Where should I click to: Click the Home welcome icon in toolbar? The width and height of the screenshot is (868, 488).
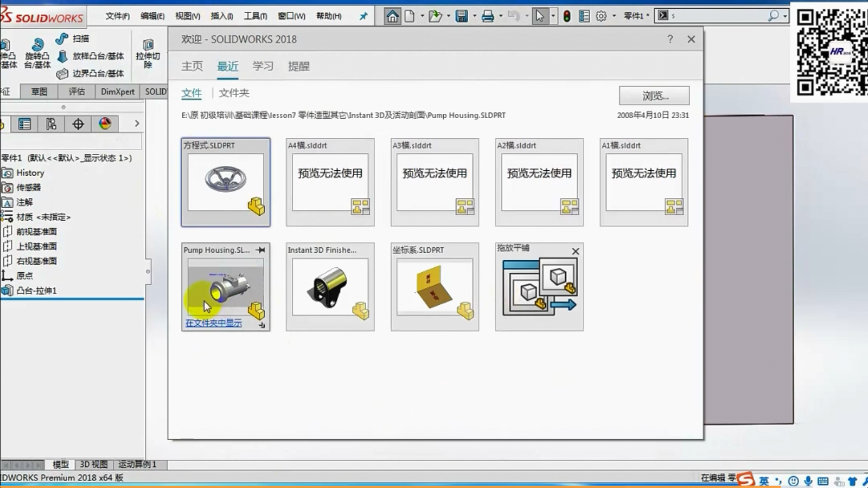pos(392,16)
